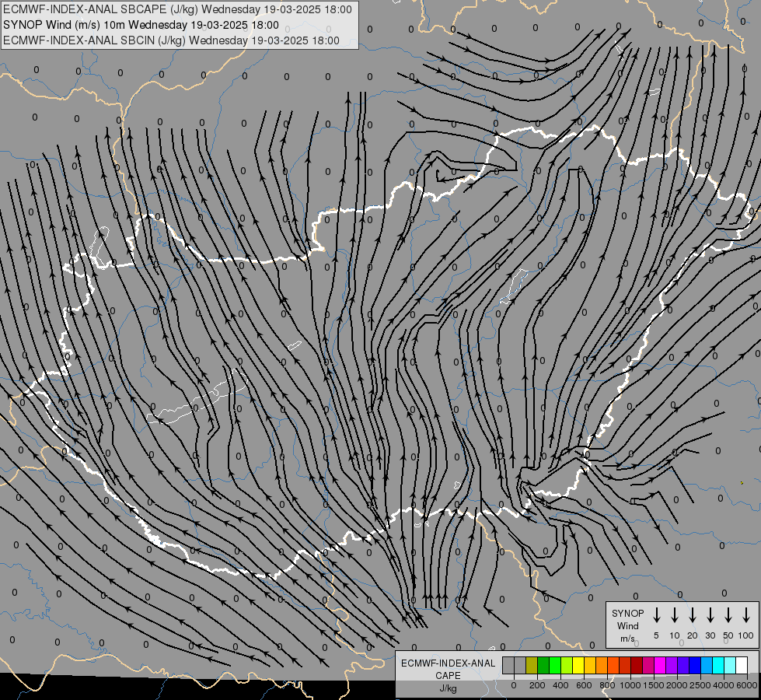Select the sky blue swatch after the 2500 tick
Viewport: 761px width, 700px height.
706,666
